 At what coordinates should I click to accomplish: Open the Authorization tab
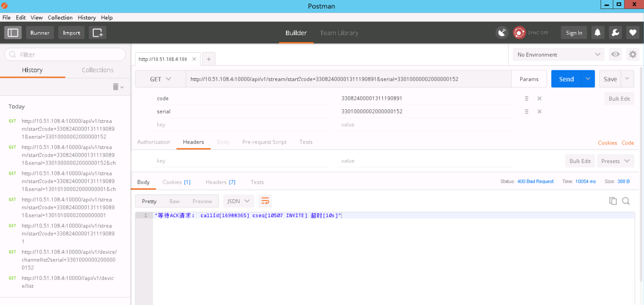pos(153,142)
